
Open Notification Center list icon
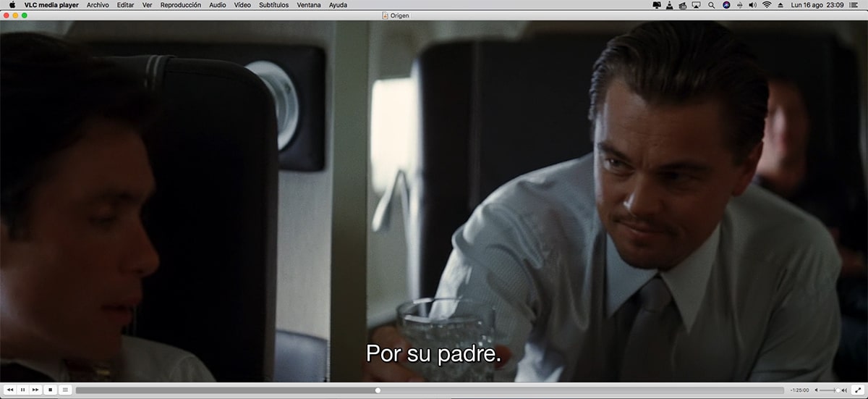[x=855, y=4]
